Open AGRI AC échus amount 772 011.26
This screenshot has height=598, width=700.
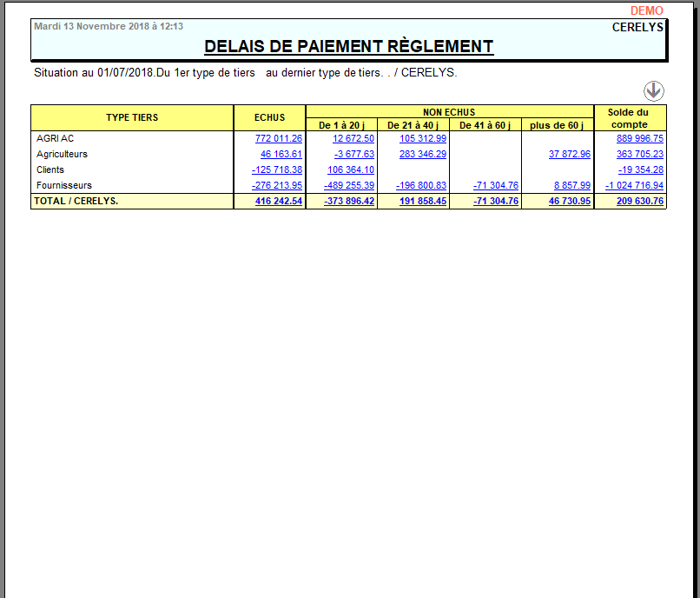point(278,139)
